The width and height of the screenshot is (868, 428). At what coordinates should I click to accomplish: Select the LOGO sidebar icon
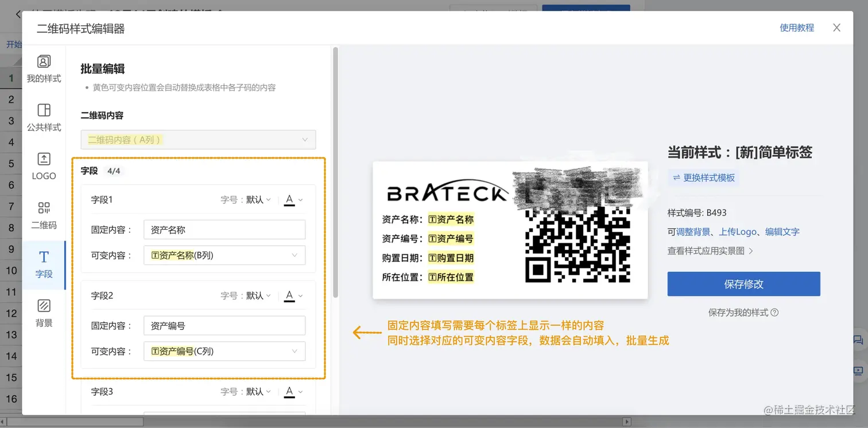click(44, 167)
